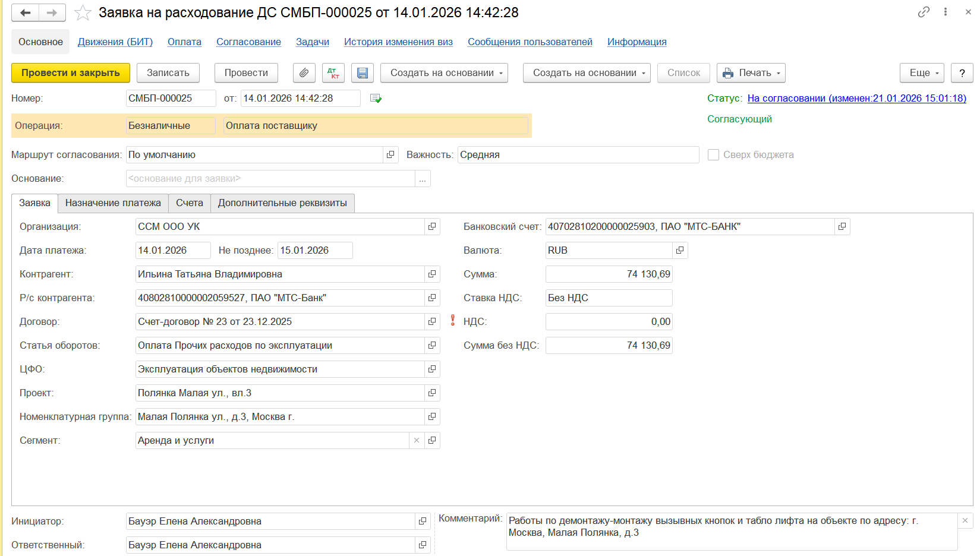Open the Оплата section
Image resolution: width=980 pixels, height=556 pixels.
[184, 42]
